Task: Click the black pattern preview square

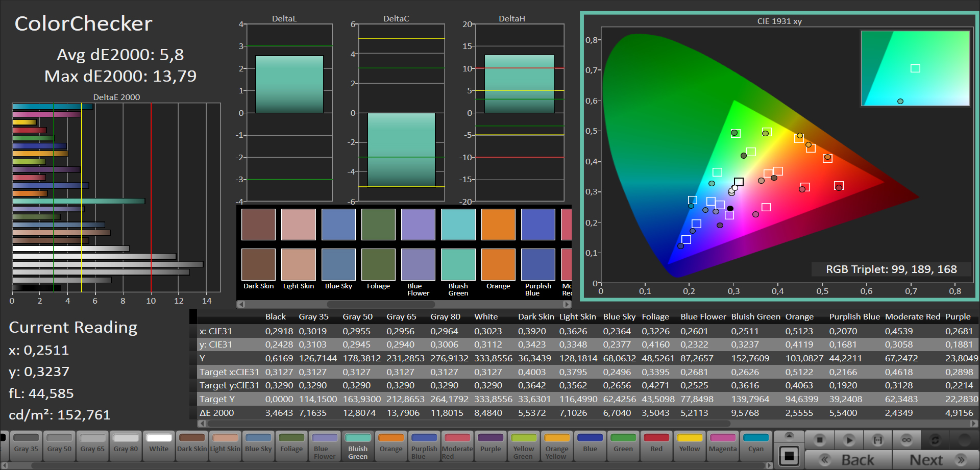Action: click(789, 456)
